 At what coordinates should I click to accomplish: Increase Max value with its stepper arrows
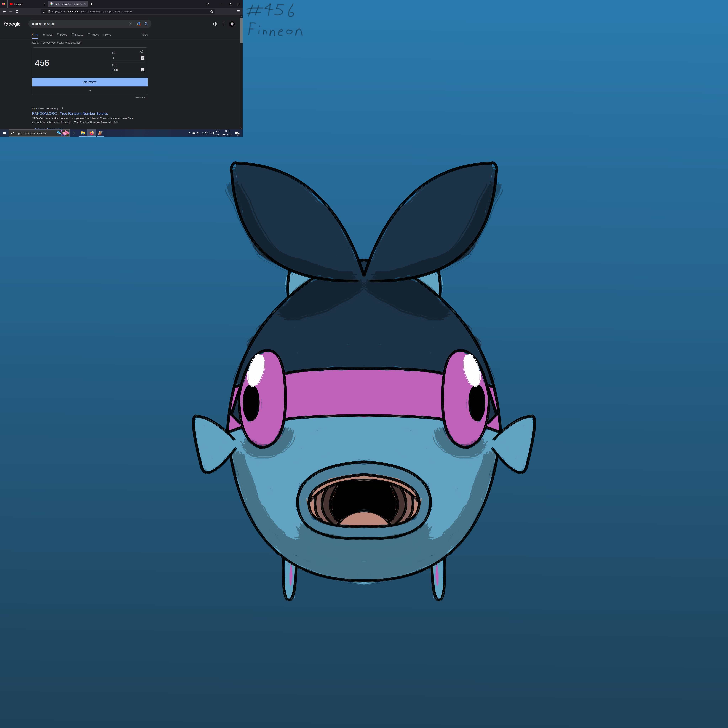point(143,69)
